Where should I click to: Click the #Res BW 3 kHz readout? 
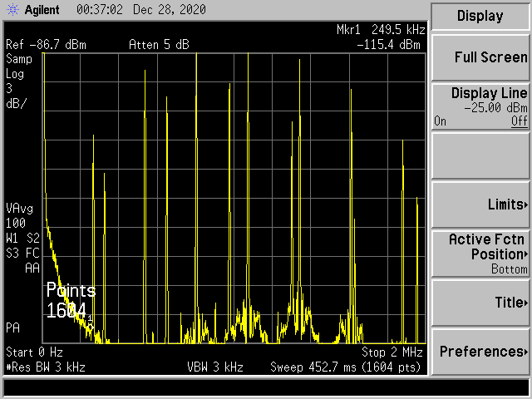point(46,367)
